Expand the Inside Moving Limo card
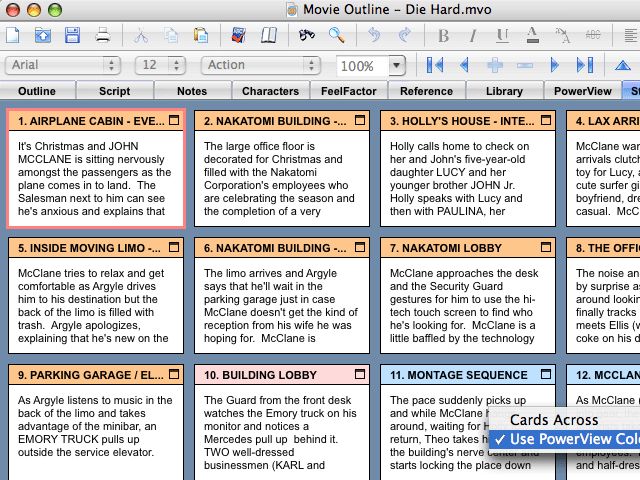This screenshot has height=480, width=640. pos(174,247)
